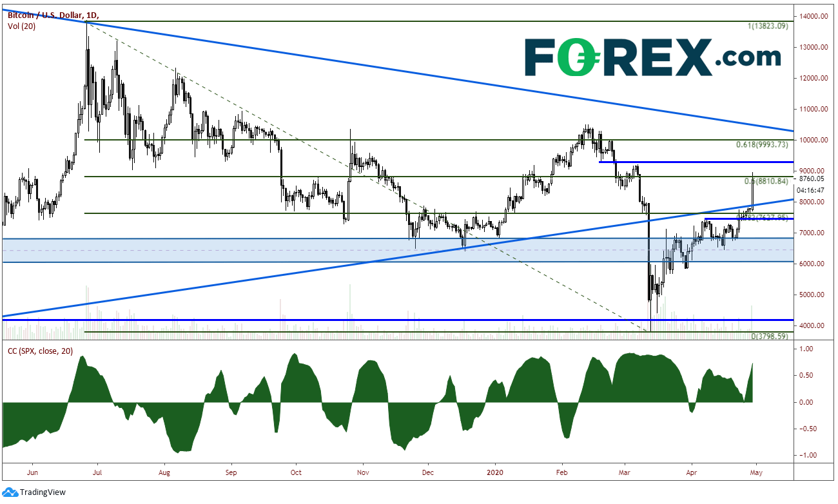Click the Oct label on time axis
Viewport: 838px width, 504px height.
[295, 472]
